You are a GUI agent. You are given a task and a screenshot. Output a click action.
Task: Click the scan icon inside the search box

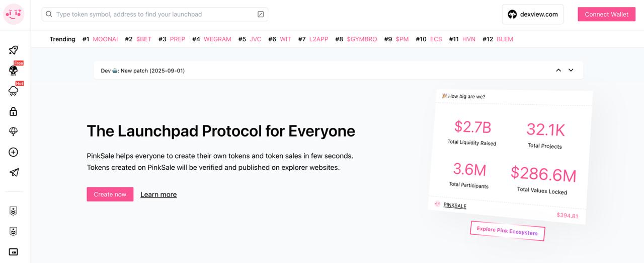tap(261, 14)
